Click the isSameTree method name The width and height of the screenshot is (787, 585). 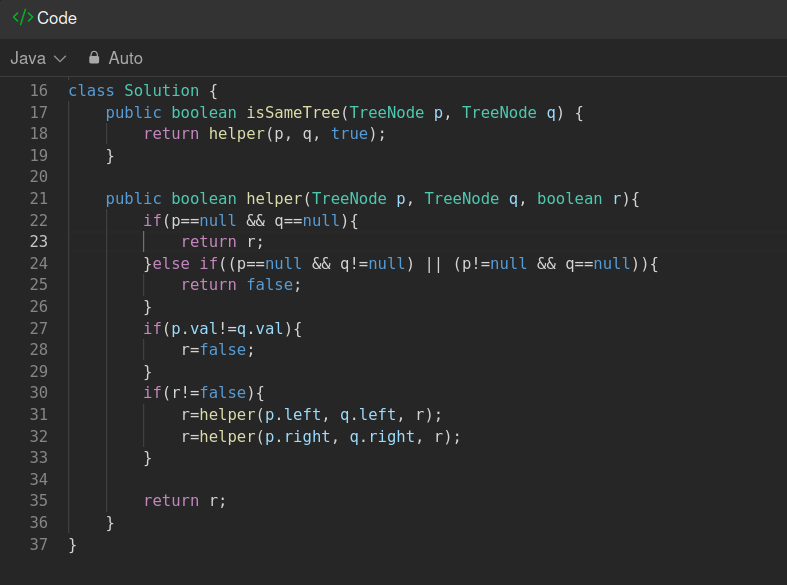point(293,112)
